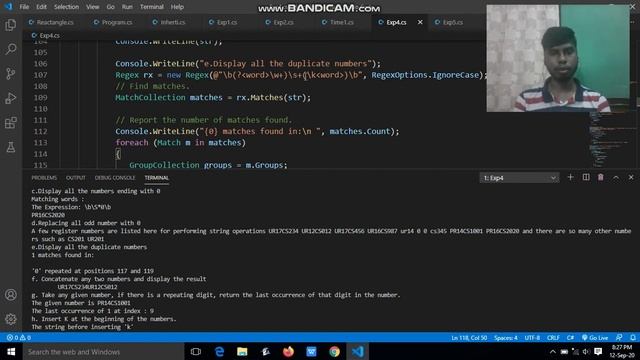Close the Exp4.cs editor tab
This screenshot has width=640, height=360.
[x=420, y=22]
